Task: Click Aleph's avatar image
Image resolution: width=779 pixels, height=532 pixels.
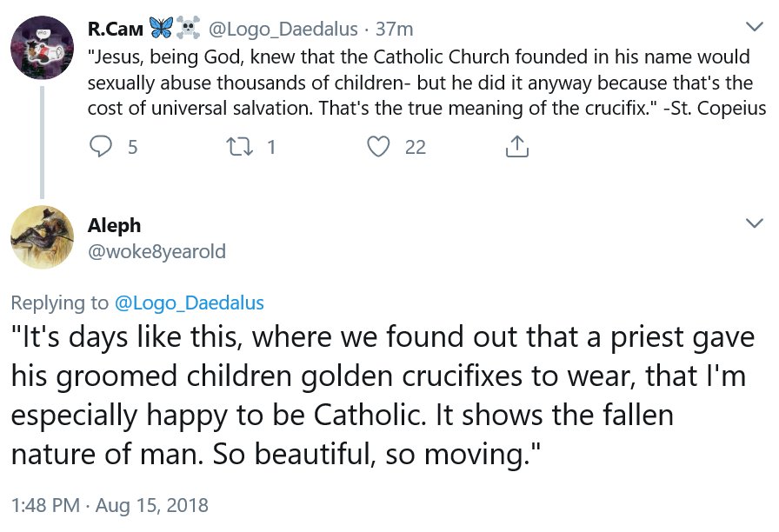Action: point(42,237)
